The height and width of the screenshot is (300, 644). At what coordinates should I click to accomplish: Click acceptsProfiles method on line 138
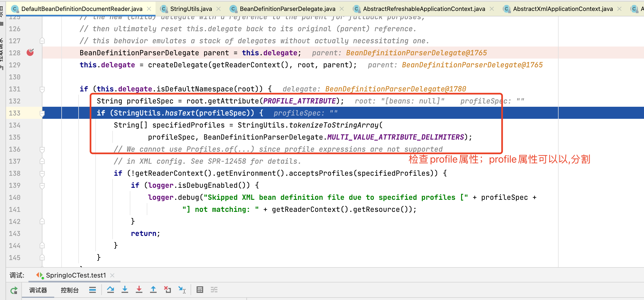pyautogui.click(x=321, y=173)
